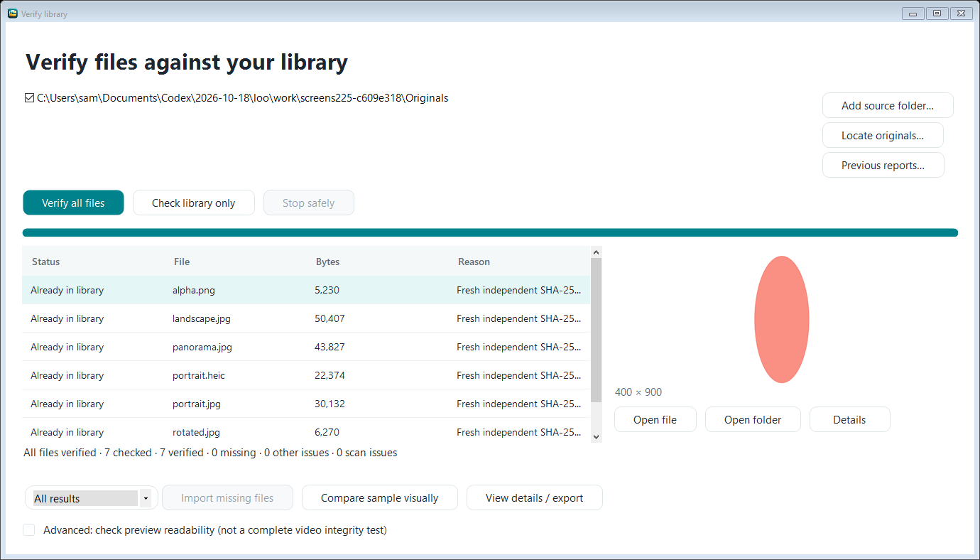Viewport: 980px width, 560px height.
Task: Open View details / export
Action: point(534,497)
